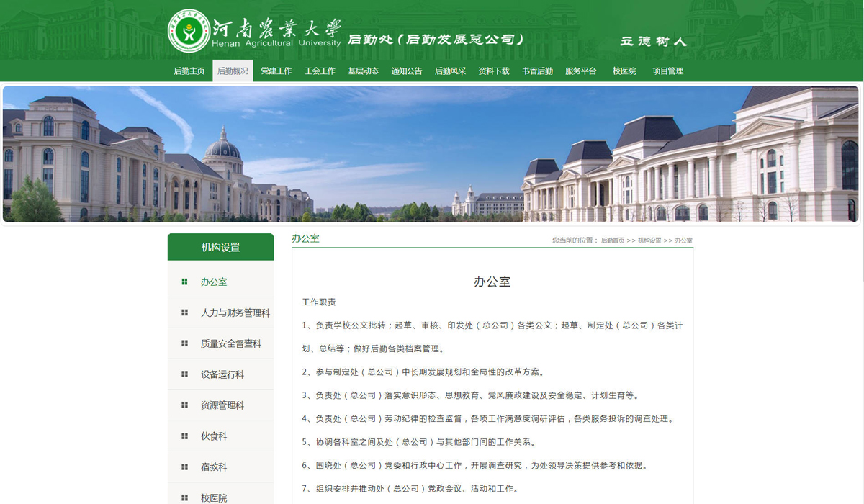
Task: Open the 后勤主页 navigation menu item
Action: (x=189, y=71)
